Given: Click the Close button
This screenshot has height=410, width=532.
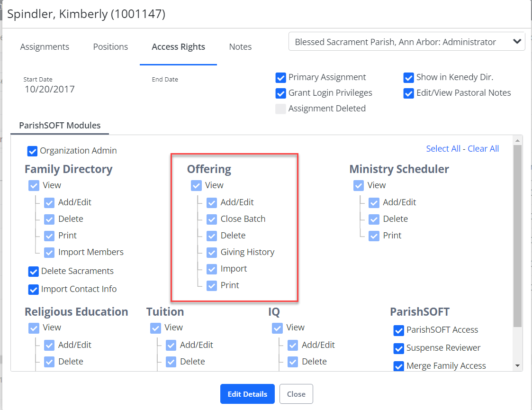Looking at the screenshot, I should pyautogui.click(x=296, y=394).
